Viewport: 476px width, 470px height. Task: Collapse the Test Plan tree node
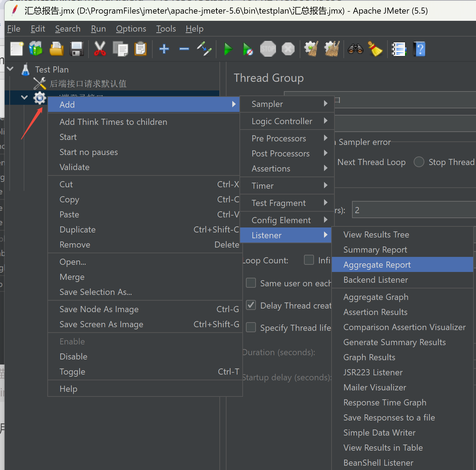[10, 69]
